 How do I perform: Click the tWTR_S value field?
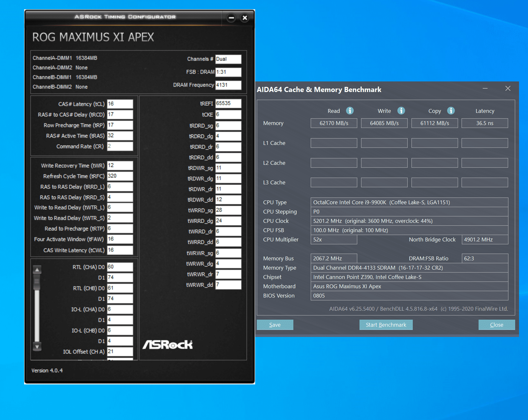click(x=120, y=218)
